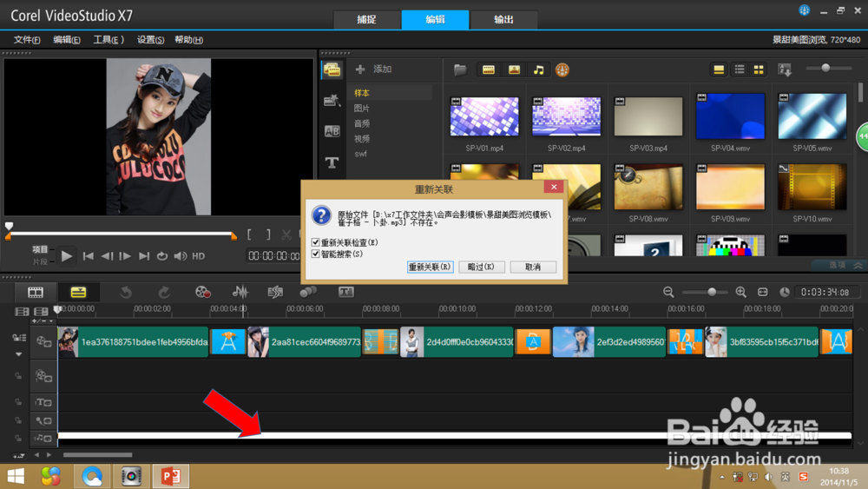Open Windows Start menu
Image resolution: width=868 pixels, height=489 pixels.
(16, 476)
